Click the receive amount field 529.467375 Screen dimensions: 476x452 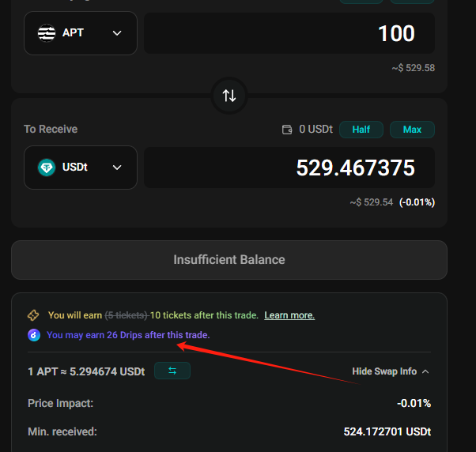coord(289,168)
